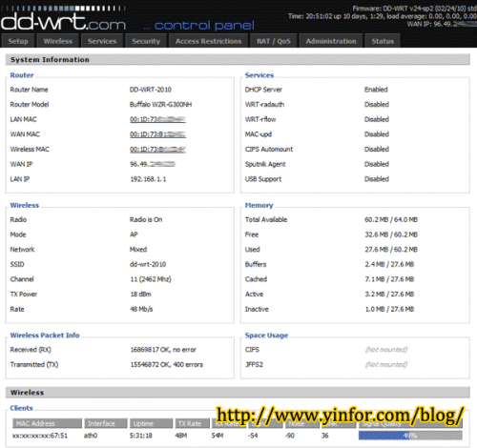The image size is (477, 448).
Task: Click the SSID value dd-wrt-2010
Action: click(x=148, y=264)
